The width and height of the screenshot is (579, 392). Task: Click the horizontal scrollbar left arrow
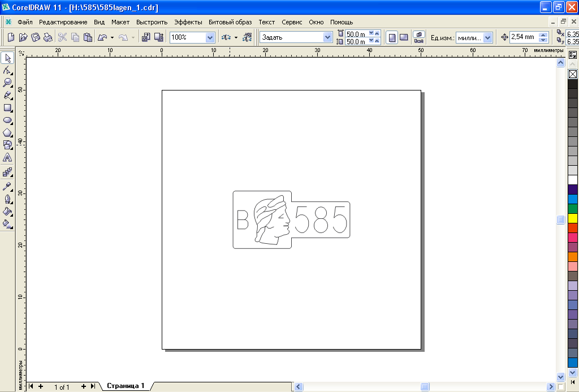pyautogui.click(x=299, y=386)
